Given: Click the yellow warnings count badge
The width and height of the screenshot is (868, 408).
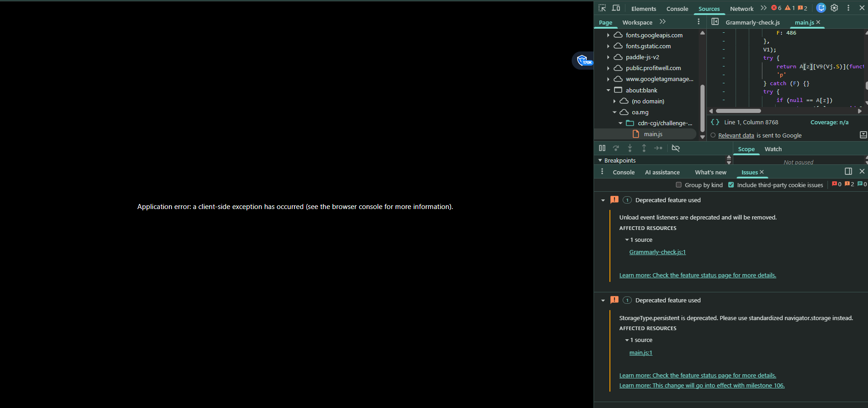Looking at the screenshot, I should point(790,8).
